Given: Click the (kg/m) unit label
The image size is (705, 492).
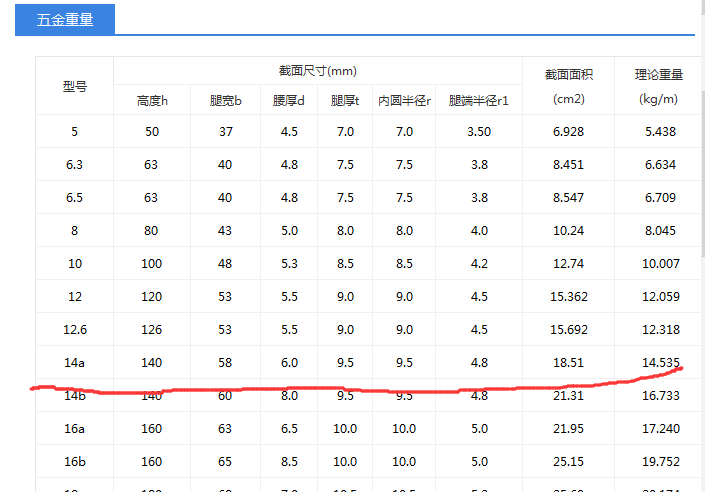Looking at the screenshot, I should (659, 99).
